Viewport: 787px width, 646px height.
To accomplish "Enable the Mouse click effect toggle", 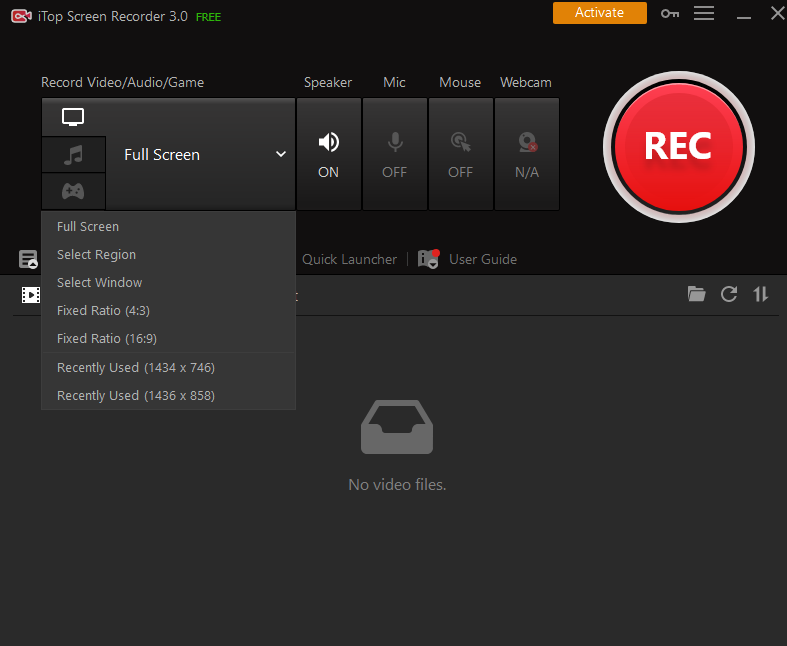I will [461, 154].
